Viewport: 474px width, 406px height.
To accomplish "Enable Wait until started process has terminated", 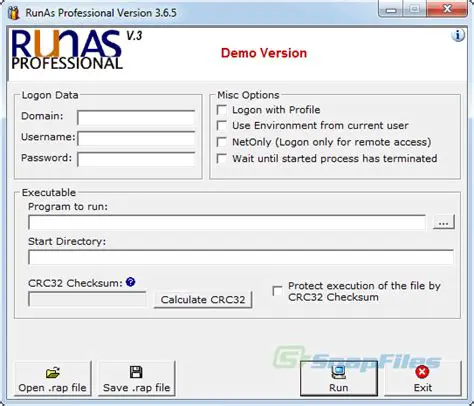I will [222, 158].
